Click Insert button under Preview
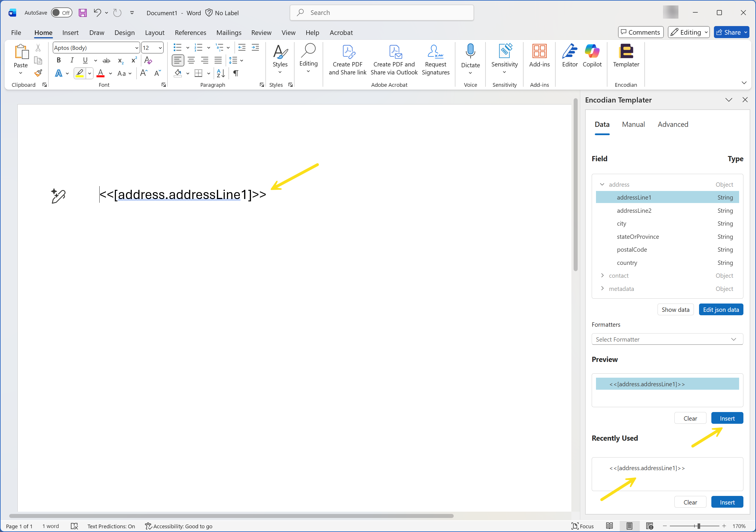This screenshot has height=532, width=756. [727, 418]
